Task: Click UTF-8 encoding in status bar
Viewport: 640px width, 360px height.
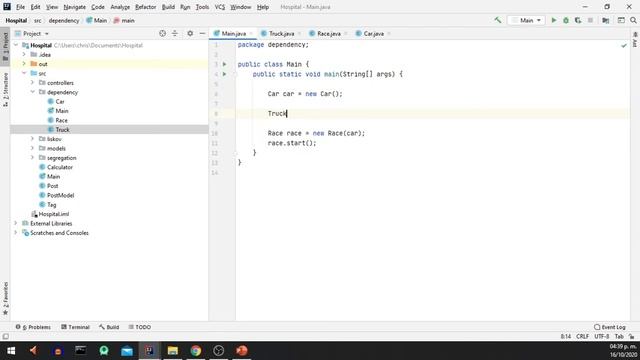Action: click(x=602, y=336)
